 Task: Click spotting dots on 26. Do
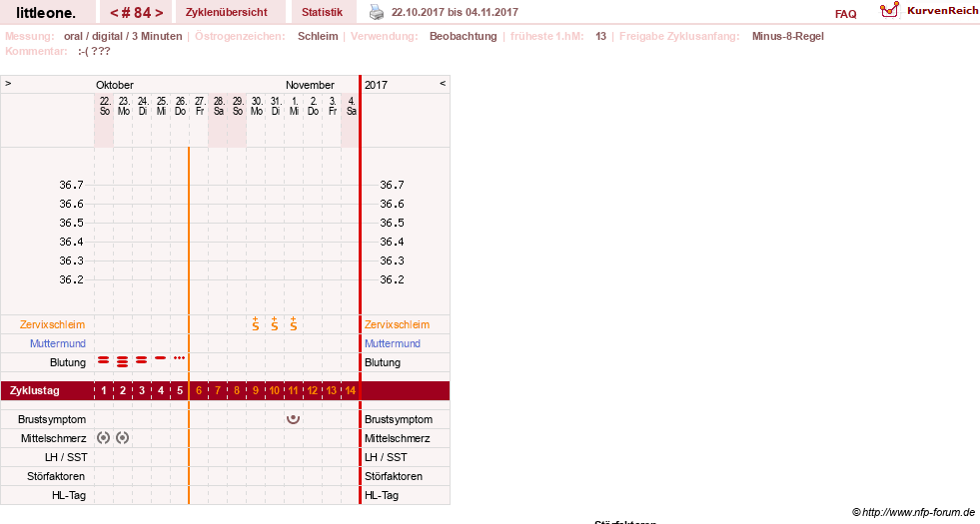pyautogui.click(x=180, y=358)
